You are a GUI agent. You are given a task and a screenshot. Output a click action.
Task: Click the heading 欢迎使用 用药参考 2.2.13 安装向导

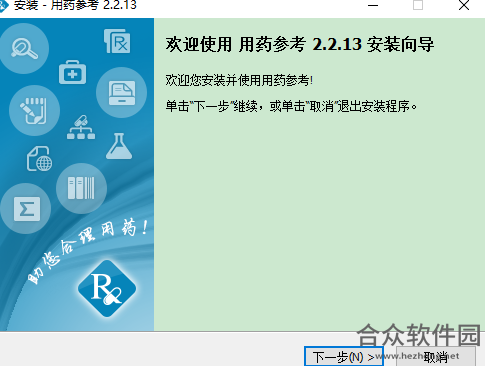(x=300, y=44)
